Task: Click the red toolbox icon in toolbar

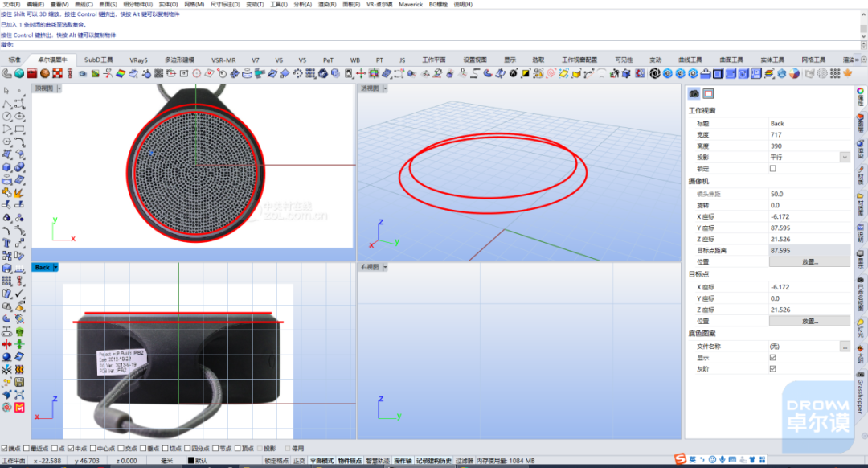Action: pyautogui.click(x=32, y=73)
